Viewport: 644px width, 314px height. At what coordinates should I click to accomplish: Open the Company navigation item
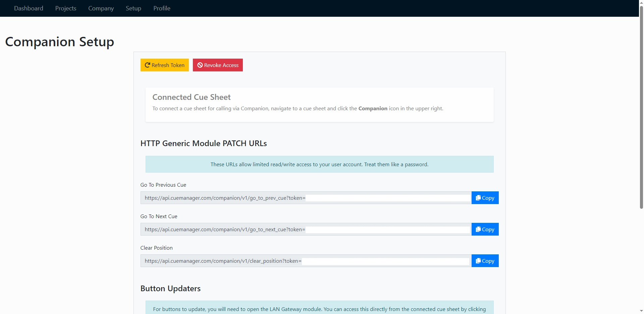101,8
